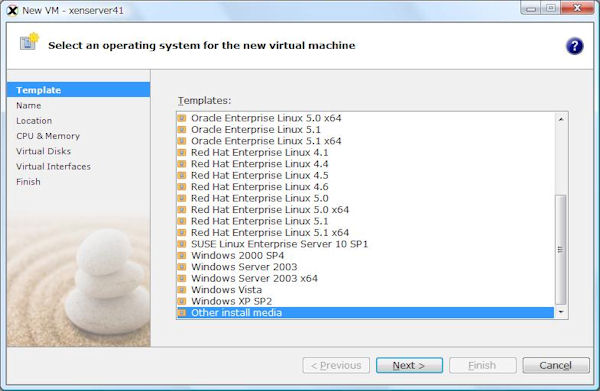Click the icon beside Windows Vista
Viewport: 600px width, 391px height.
point(182,290)
